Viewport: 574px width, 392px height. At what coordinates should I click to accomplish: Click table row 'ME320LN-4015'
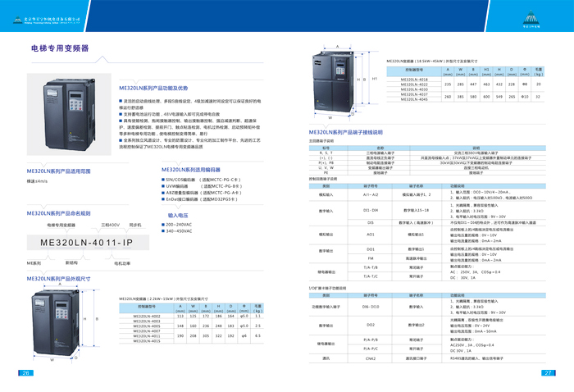(147, 341)
